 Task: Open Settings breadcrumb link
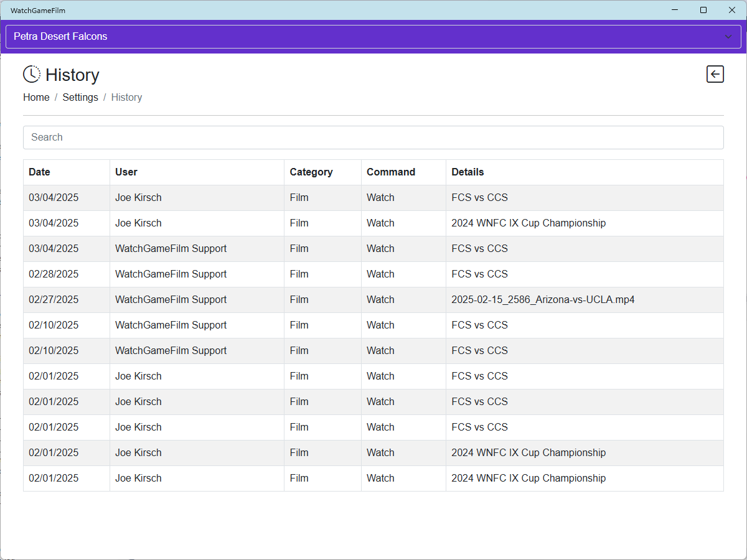(80, 97)
